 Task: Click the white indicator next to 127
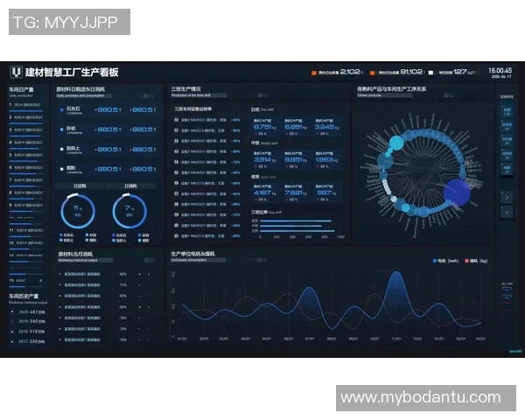click(x=431, y=73)
